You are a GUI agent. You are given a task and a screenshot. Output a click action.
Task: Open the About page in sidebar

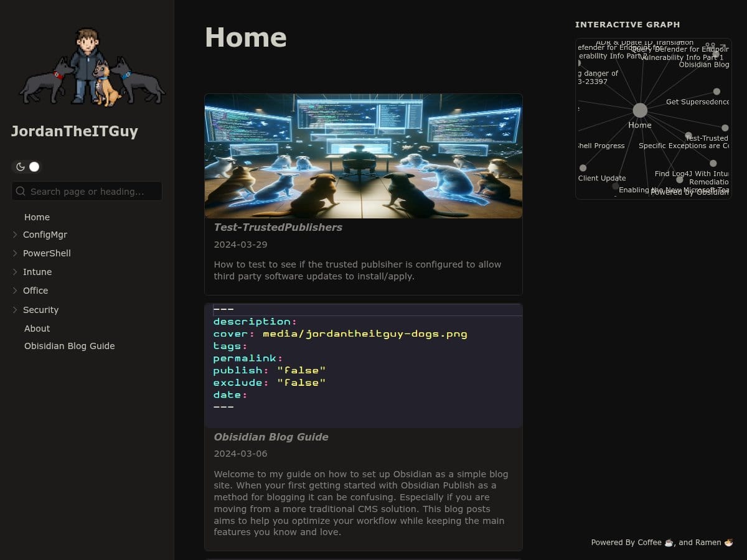click(x=37, y=329)
